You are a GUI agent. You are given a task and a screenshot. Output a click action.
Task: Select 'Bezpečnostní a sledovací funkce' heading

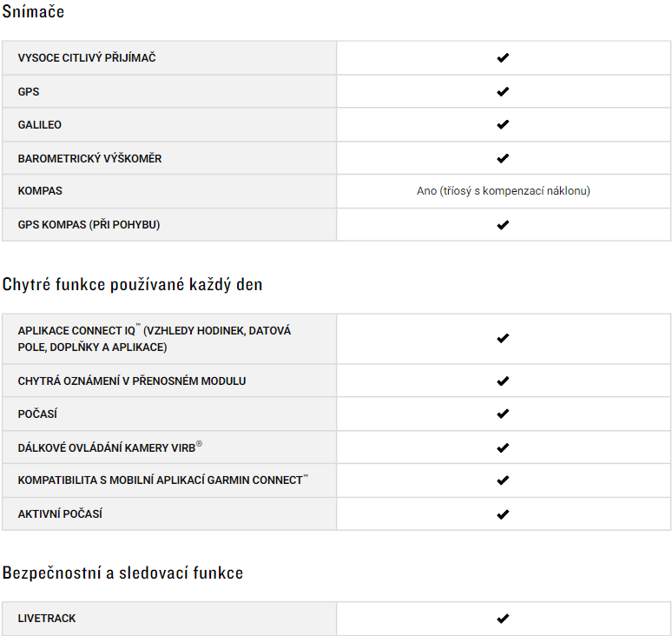(x=122, y=573)
